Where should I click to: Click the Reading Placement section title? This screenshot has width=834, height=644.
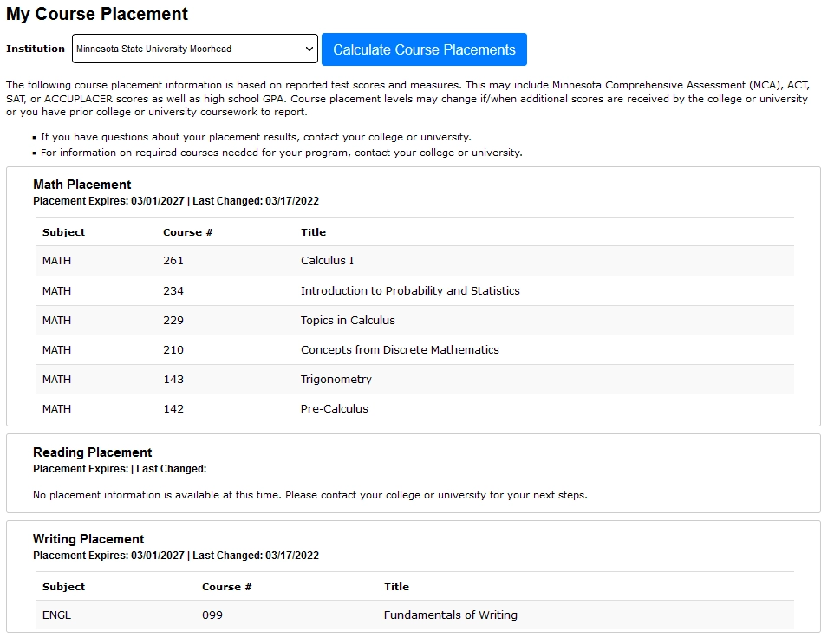[x=93, y=452]
